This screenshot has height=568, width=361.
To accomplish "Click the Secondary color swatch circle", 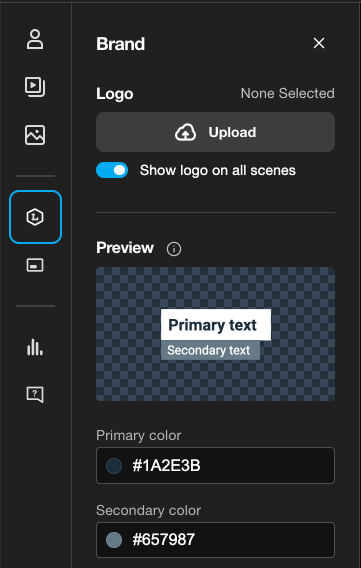I will pos(114,540).
